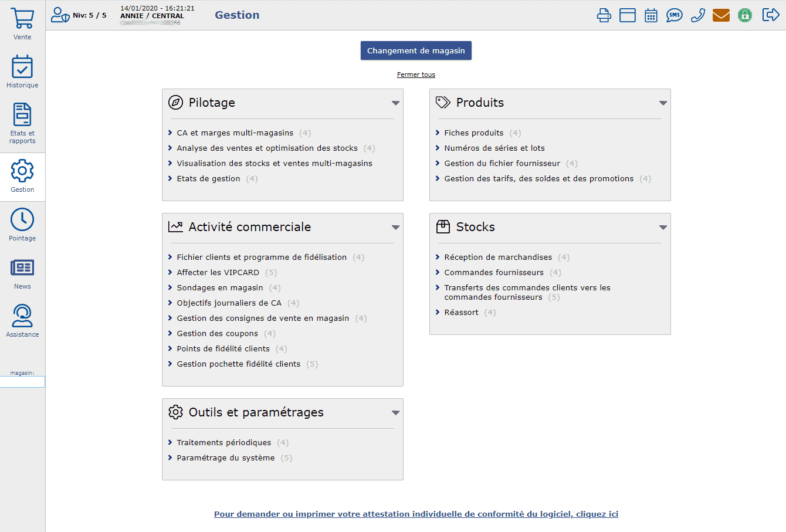Click the Fermer tous link
The height and width of the screenshot is (532, 786).
(416, 74)
